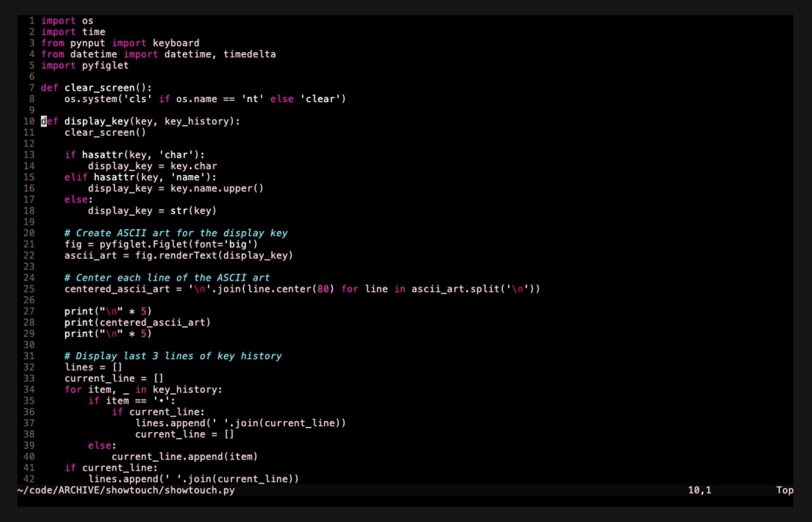812x522 pixels.
Task: Click 'display_key = key.char' on line 14
Action: coord(152,166)
